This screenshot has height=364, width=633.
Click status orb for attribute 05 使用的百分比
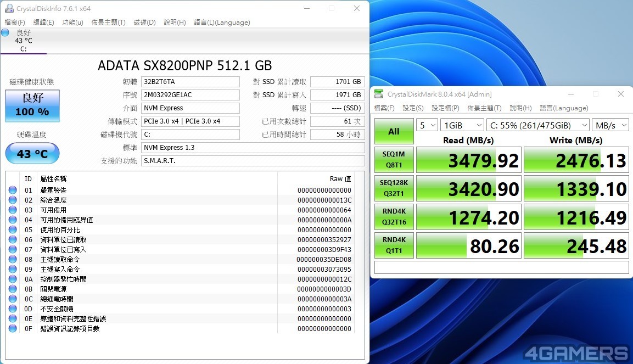tap(13, 229)
